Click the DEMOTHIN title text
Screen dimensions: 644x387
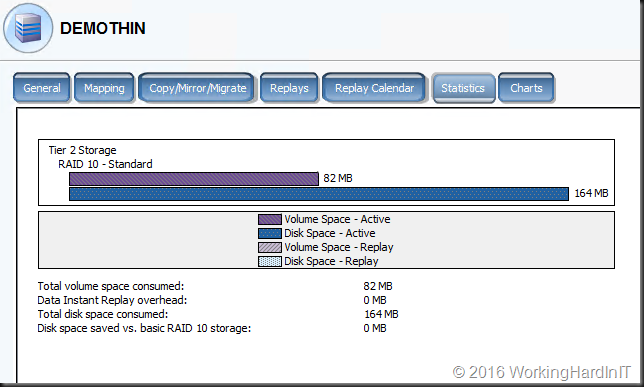click(103, 28)
